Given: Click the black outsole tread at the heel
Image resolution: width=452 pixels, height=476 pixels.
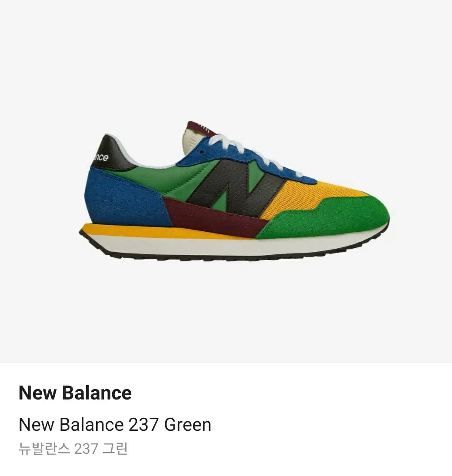Looking at the screenshot, I should click(100, 246).
